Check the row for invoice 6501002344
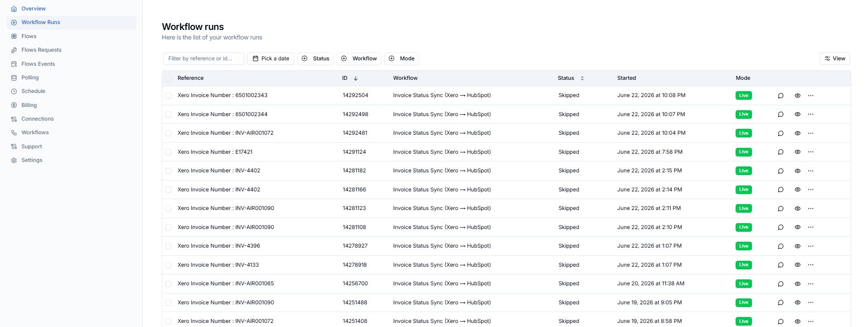The height and width of the screenshot is (327, 868). point(169,114)
